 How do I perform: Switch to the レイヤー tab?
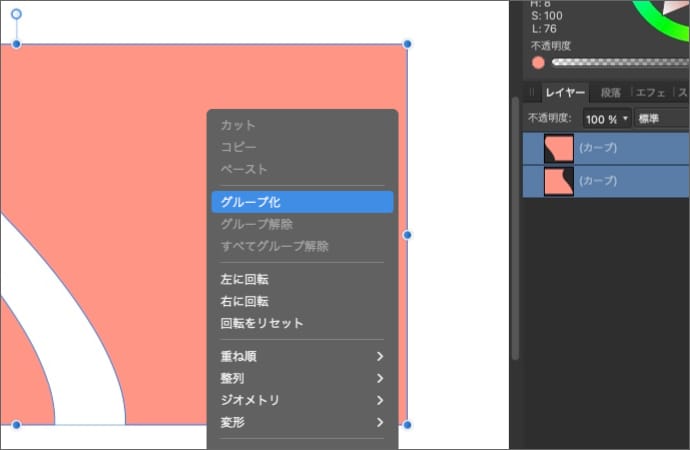[565, 93]
